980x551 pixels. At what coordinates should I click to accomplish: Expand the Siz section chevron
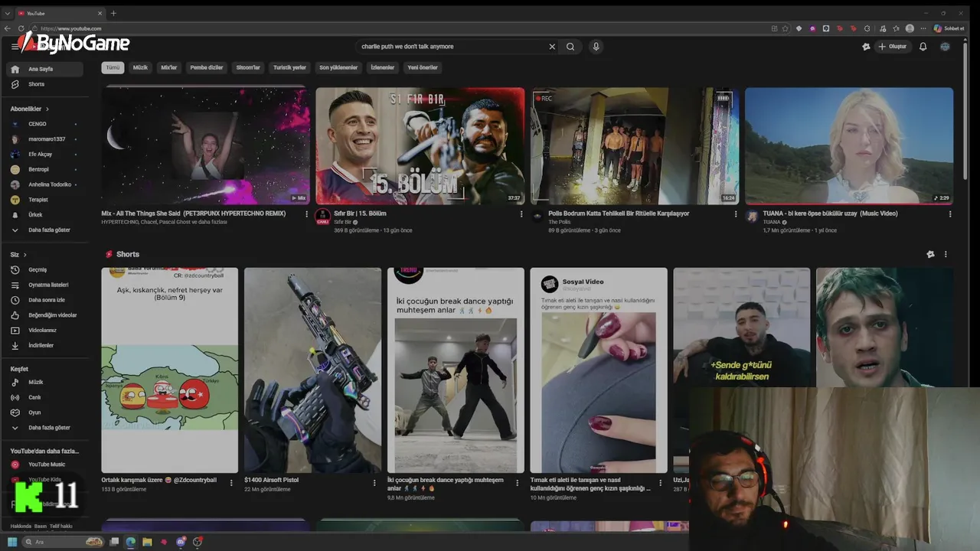[24, 255]
